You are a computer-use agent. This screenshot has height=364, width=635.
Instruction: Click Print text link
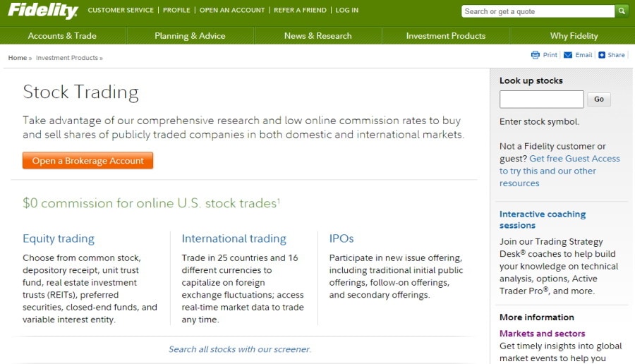[x=550, y=55]
